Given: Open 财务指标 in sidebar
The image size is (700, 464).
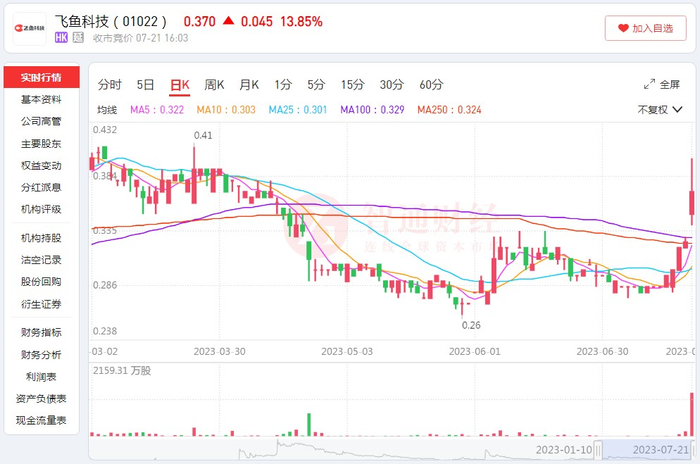Looking at the screenshot, I should tap(41, 332).
